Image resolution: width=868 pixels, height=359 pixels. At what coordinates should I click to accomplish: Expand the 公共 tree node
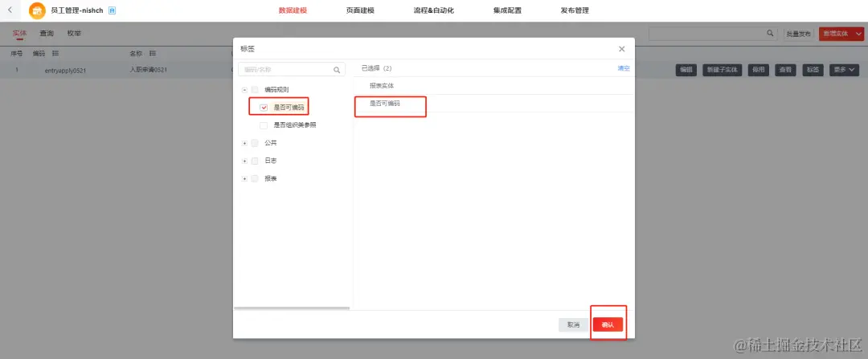(x=244, y=143)
